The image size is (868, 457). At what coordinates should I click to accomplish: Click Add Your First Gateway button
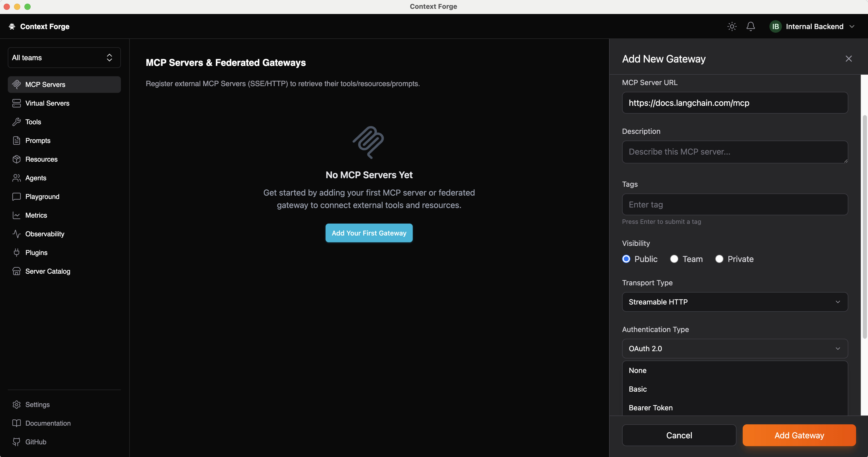point(369,233)
